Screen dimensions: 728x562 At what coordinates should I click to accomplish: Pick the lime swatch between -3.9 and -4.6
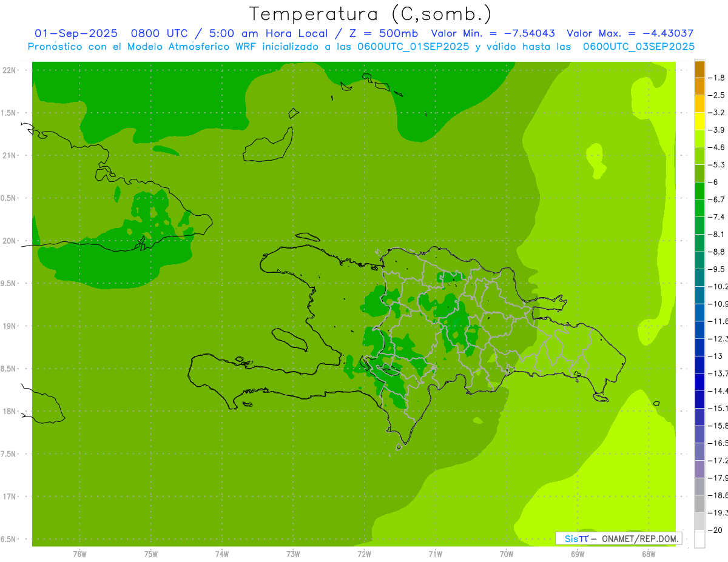tap(699, 139)
